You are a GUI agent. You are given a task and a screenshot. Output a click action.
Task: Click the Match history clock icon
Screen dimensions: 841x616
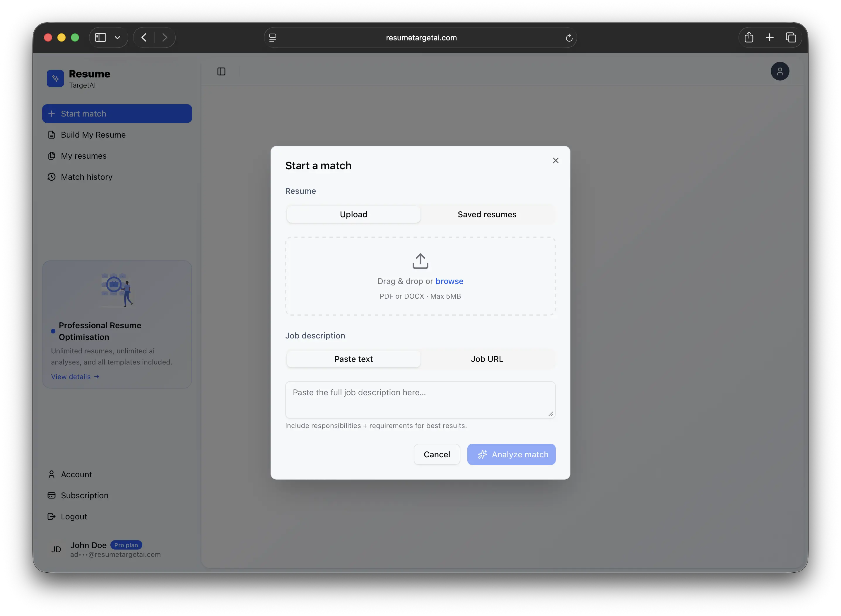point(52,177)
